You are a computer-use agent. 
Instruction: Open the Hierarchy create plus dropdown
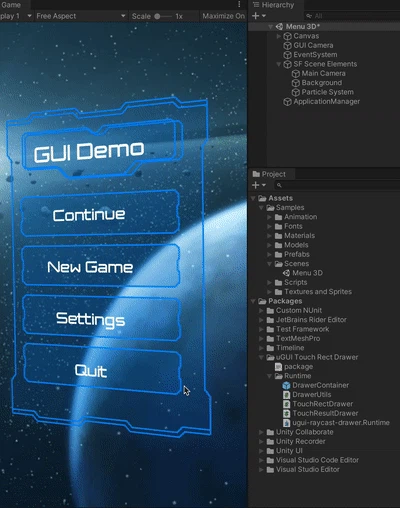tap(259, 16)
